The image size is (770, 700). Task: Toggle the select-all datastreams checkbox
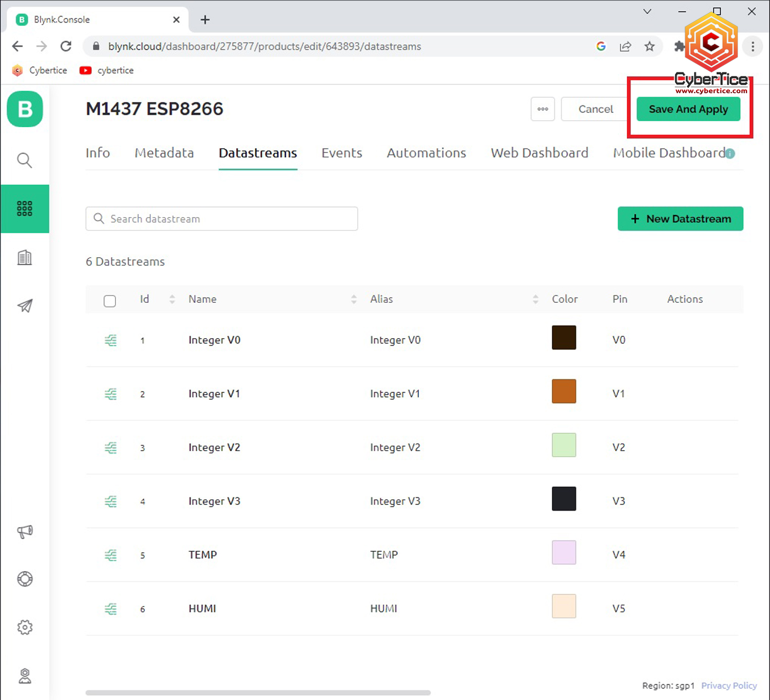(x=110, y=301)
